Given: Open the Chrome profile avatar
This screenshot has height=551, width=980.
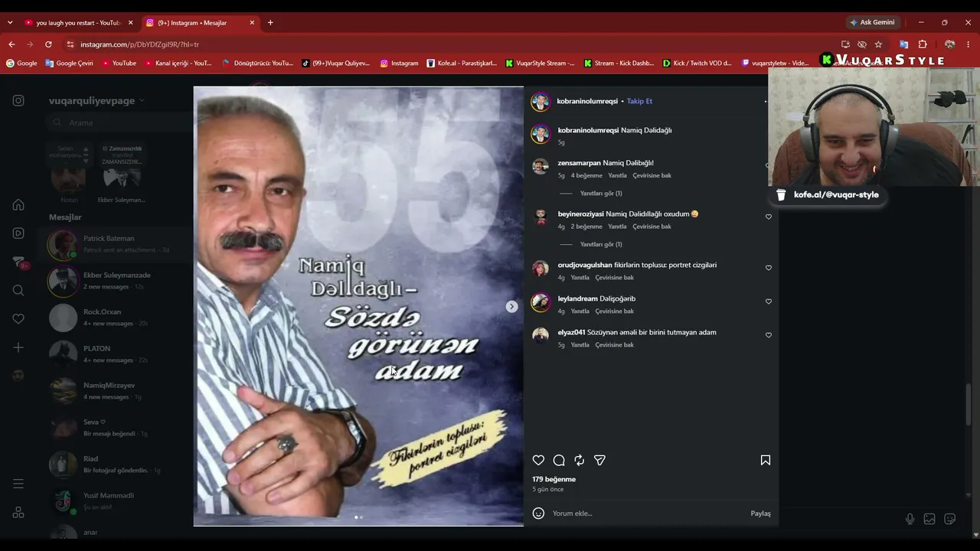Looking at the screenshot, I should pos(949,44).
